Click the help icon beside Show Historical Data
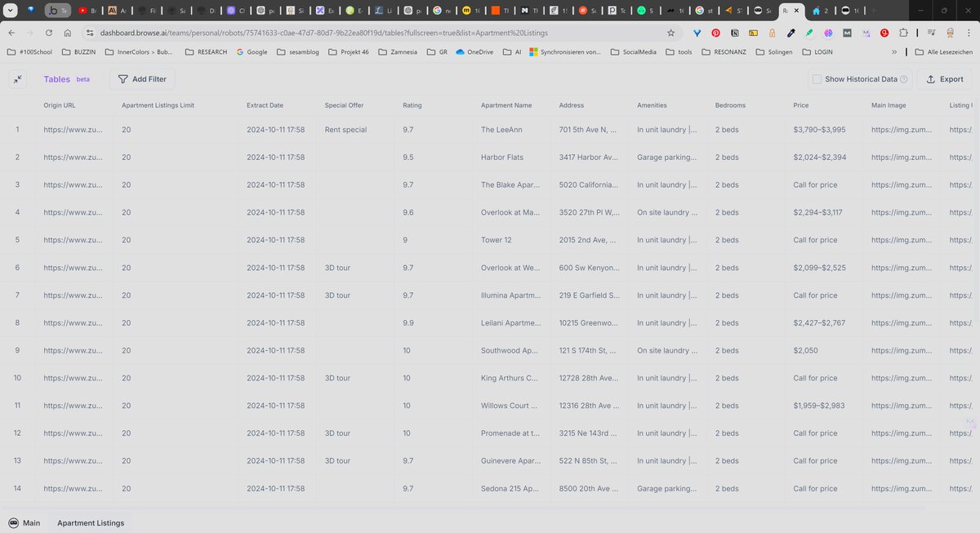The image size is (980, 533). pos(904,79)
